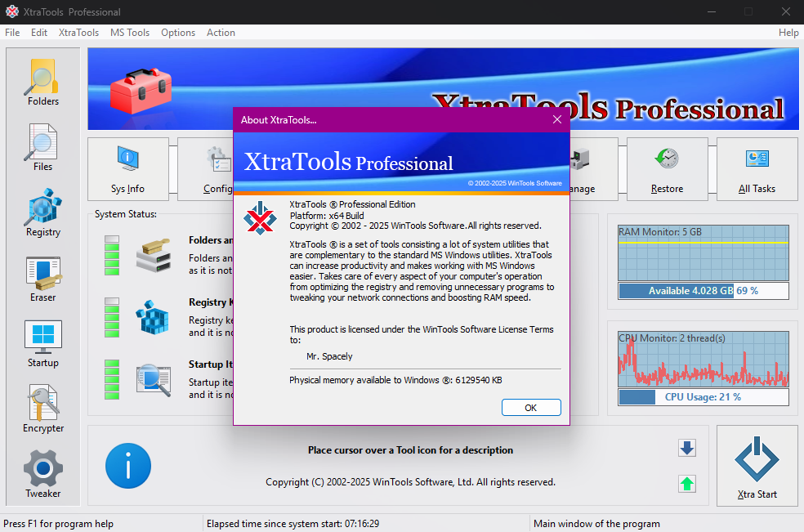Click 'Press F1 for program help' status

click(x=59, y=524)
